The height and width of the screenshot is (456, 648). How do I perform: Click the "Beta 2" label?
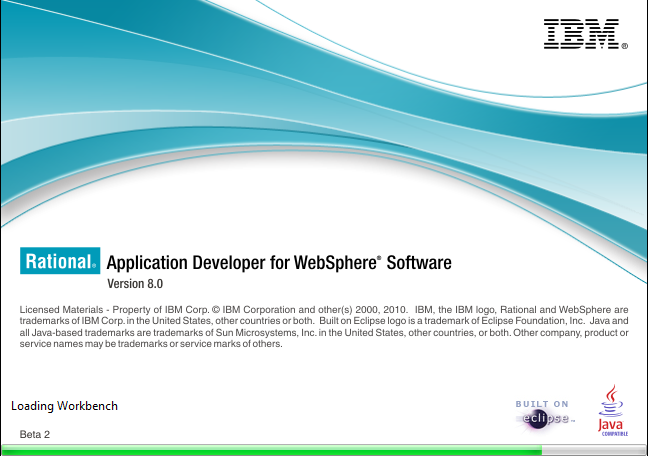[x=34, y=435]
